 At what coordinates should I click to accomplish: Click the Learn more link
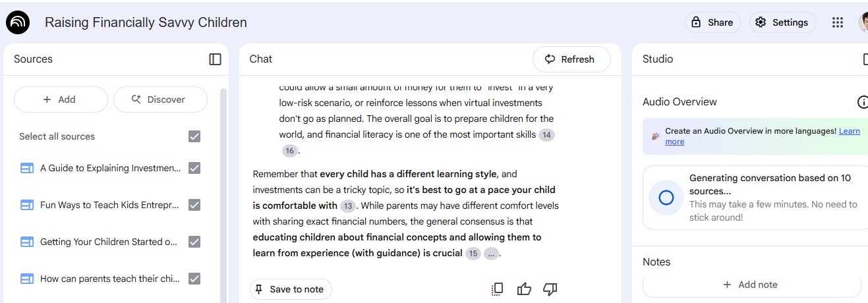848,131
